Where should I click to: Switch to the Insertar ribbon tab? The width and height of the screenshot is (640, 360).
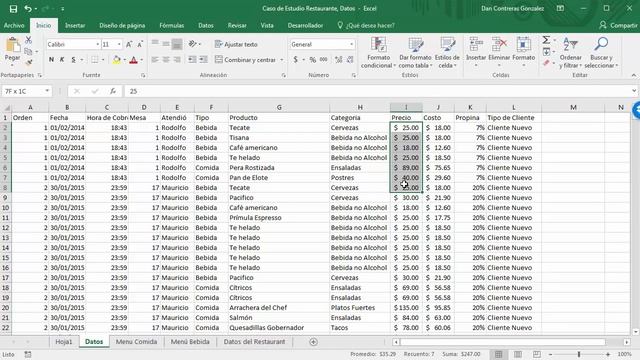tap(75, 25)
